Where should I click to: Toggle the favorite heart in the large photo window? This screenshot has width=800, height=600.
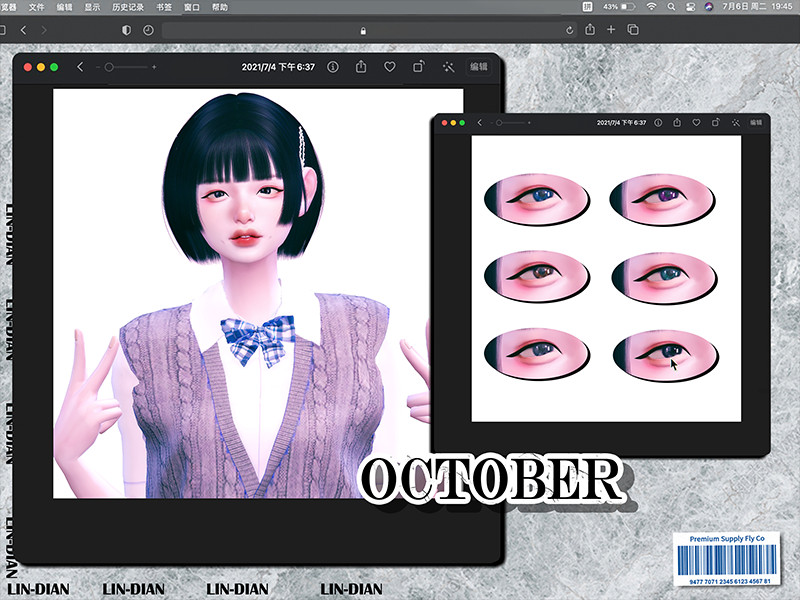390,67
